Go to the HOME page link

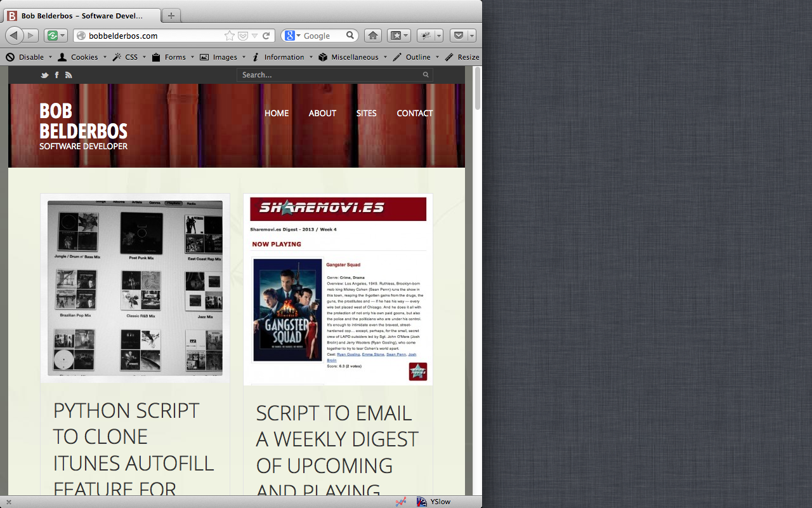point(277,113)
